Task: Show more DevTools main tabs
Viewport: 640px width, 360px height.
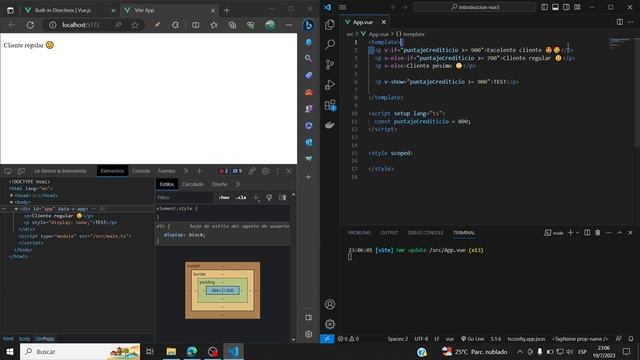Action: coord(186,171)
